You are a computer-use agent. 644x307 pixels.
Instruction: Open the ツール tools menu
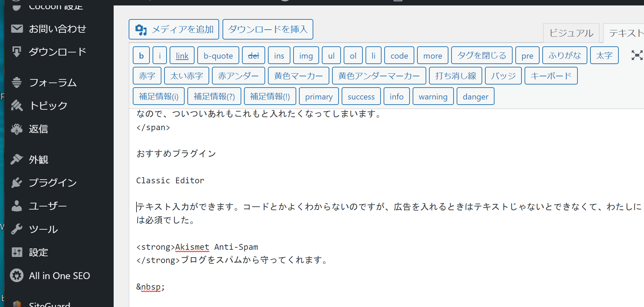point(43,229)
